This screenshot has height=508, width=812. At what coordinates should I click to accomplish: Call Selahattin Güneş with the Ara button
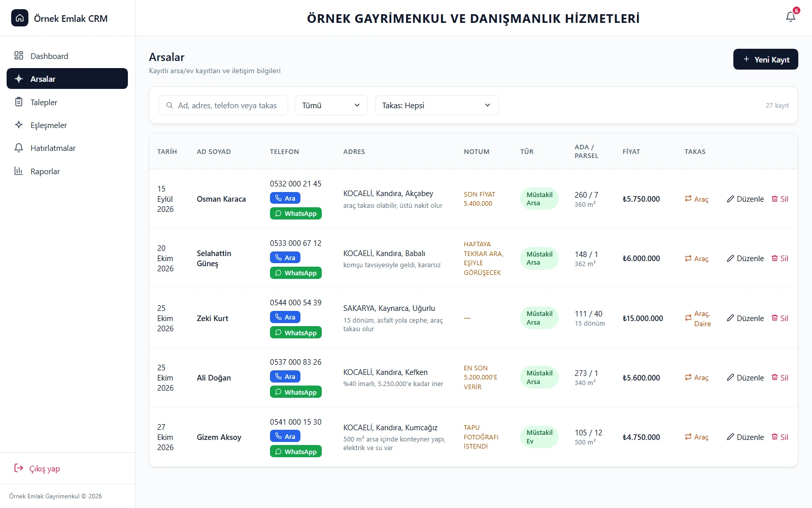[x=285, y=258]
